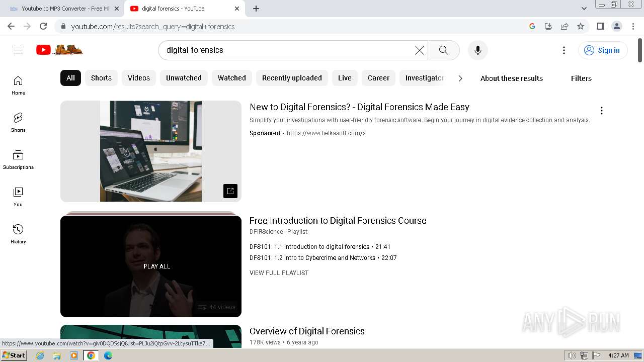Go to Home in the sidebar

tap(18, 85)
